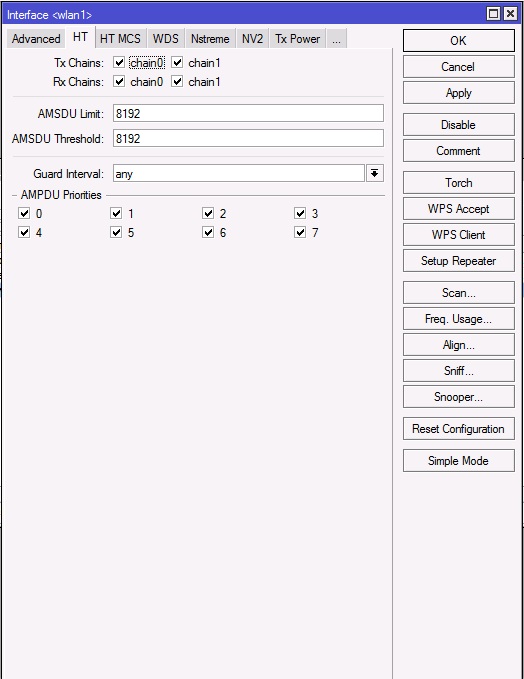Screen dimensions: 524x679
Task: Show more tabs via ellipsis tab
Action: click(x=336, y=39)
